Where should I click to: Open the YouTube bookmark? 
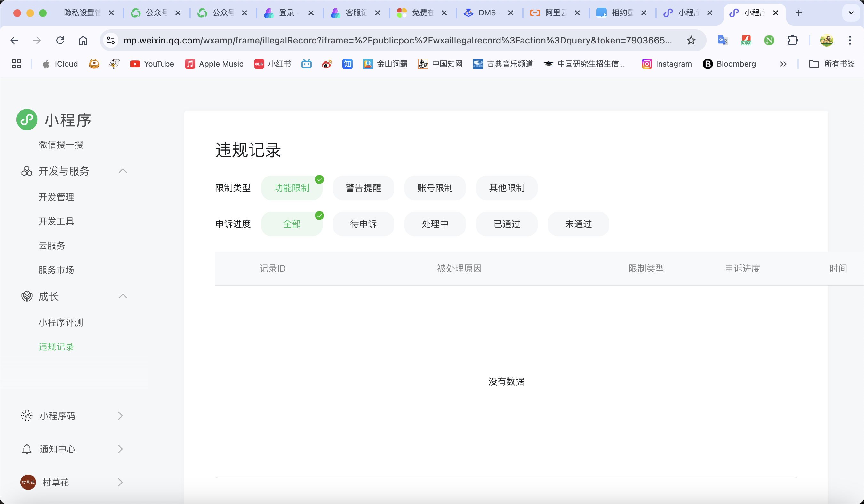click(152, 64)
